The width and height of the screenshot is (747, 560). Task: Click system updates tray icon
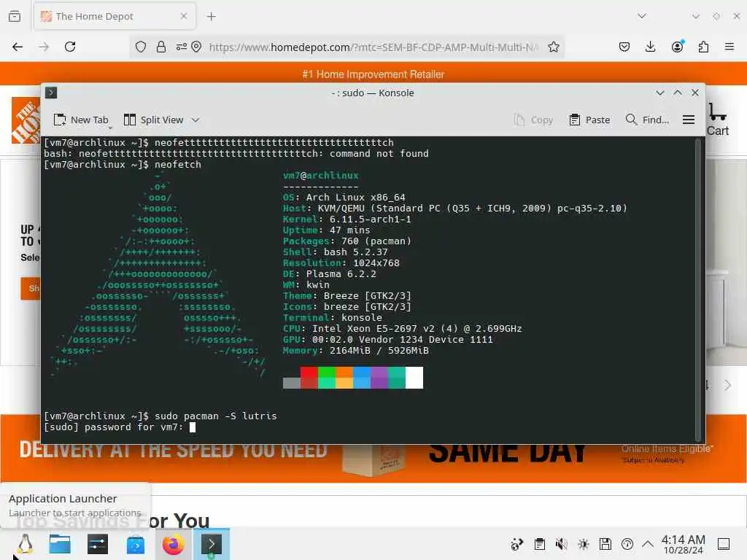click(627, 544)
